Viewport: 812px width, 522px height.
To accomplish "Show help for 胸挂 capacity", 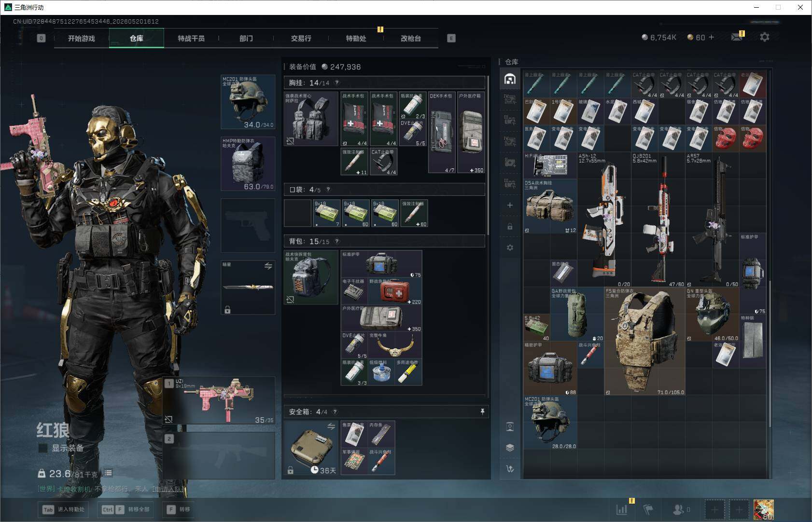I will click(337, 82).
